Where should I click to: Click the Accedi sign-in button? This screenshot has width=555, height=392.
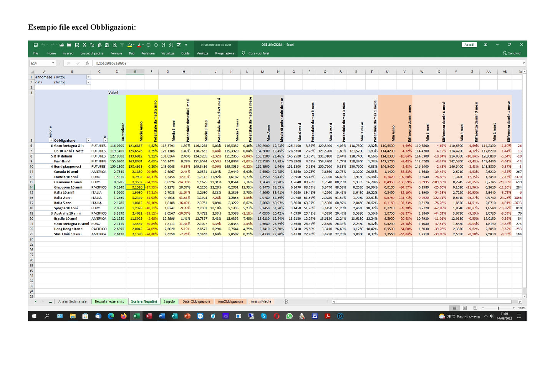coord(469,45)
